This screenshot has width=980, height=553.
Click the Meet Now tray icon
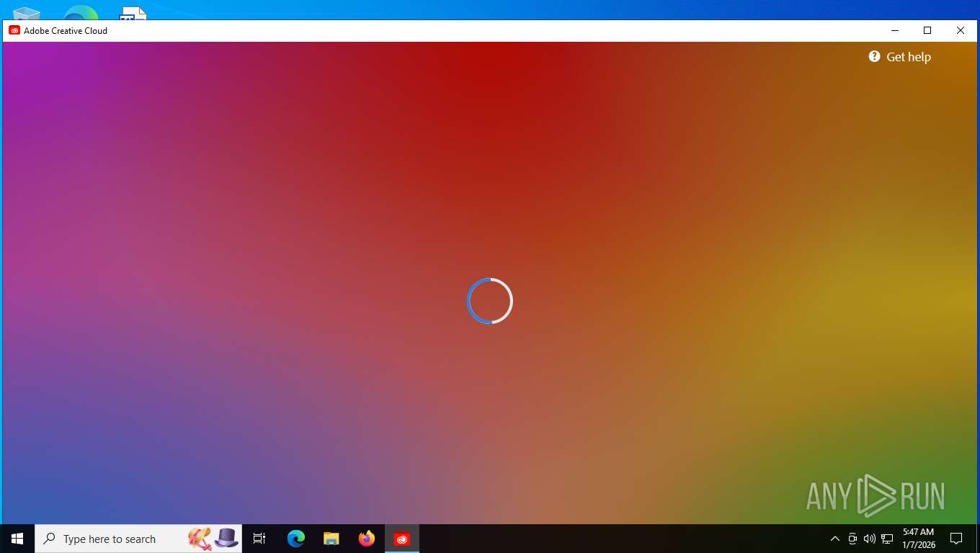(852, 539)
